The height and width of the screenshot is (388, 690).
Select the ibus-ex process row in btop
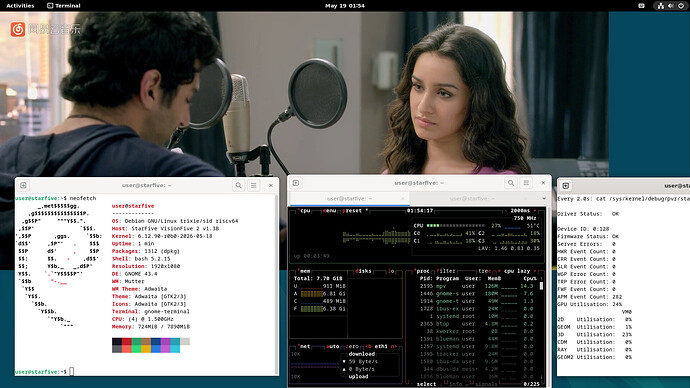click(x=477, y=308)
